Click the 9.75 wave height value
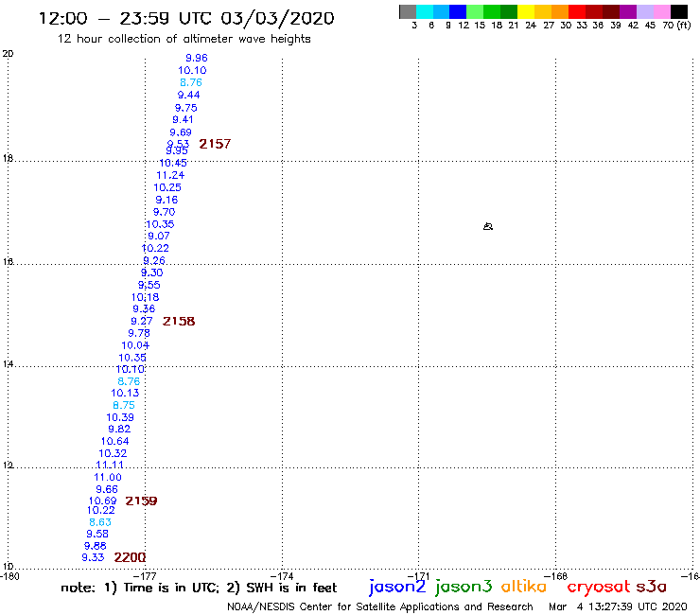700x615 pixels. [x=185, y=108]
